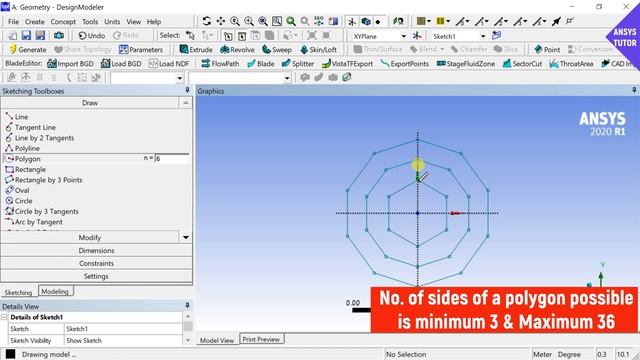Open the Help menu
The width and height of the screenshot is (640, 360).
coord(154,22)
